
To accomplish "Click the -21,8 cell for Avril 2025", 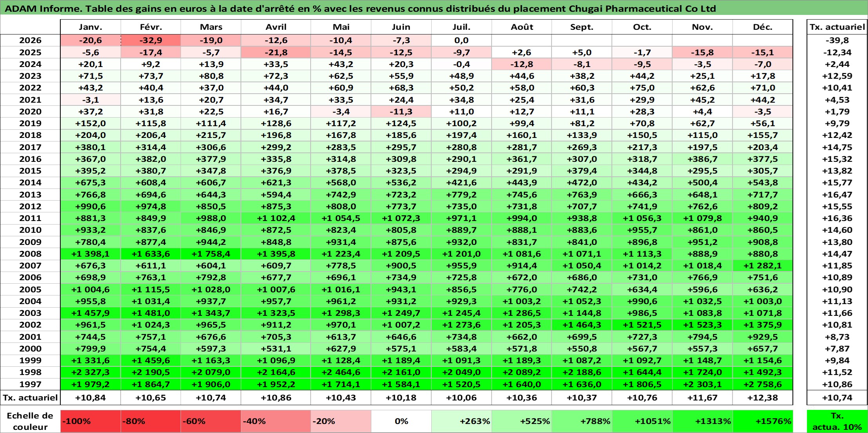I will point(276,53).
